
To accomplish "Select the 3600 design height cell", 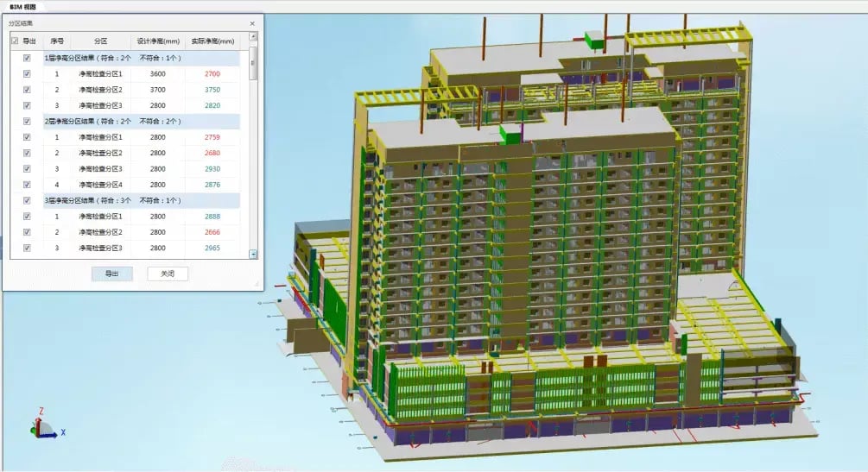I will (157, 74).
